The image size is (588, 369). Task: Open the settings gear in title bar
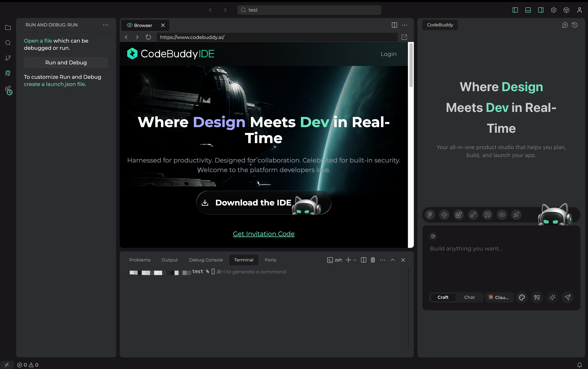pyautogui.click(x=553, y=10)
